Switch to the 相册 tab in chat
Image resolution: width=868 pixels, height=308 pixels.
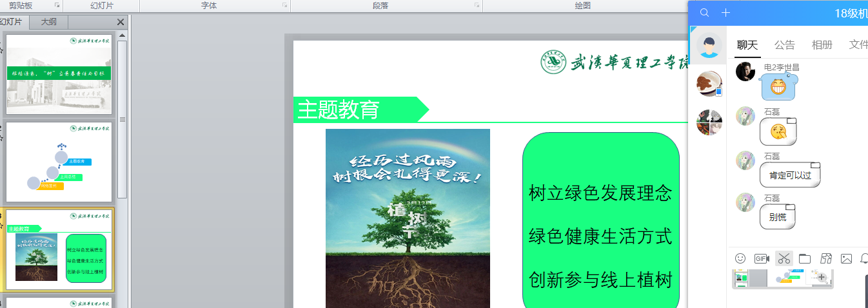822,45
